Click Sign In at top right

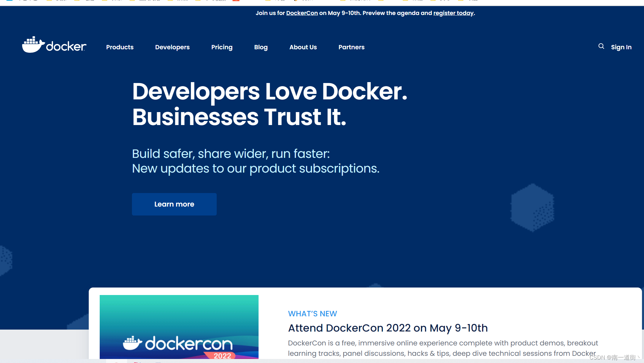point(621,47)
